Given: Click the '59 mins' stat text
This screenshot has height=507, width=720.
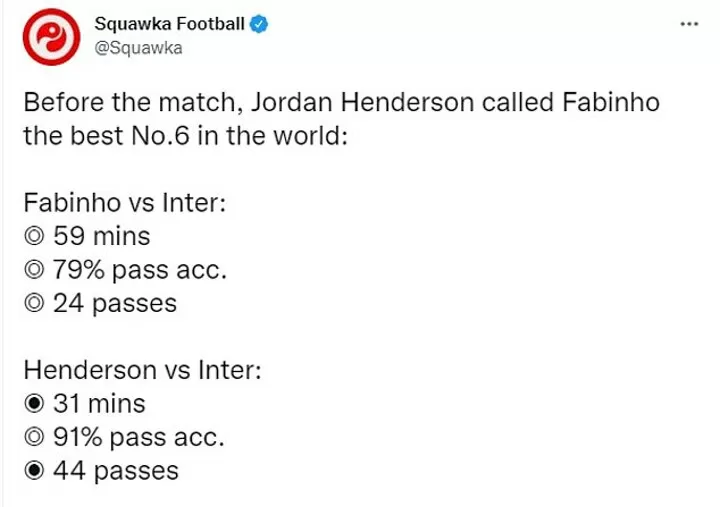Looking at the screenshot, I should coord(100,238).
